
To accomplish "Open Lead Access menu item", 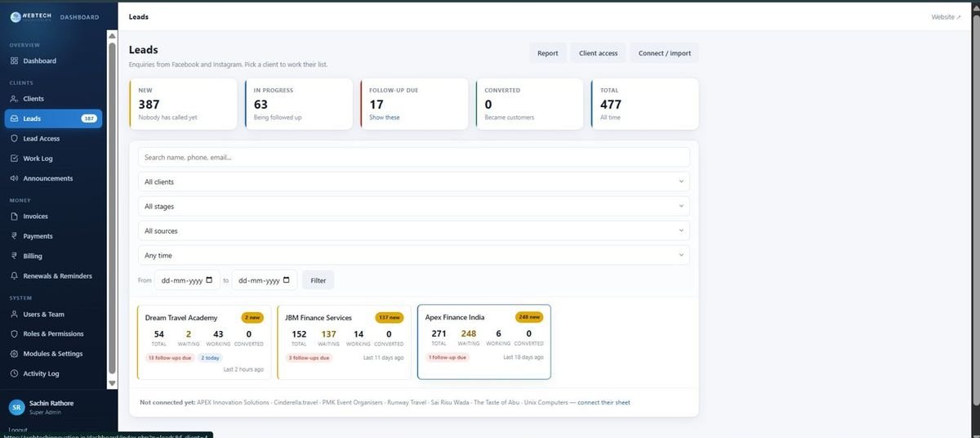I will click(53, 139).
